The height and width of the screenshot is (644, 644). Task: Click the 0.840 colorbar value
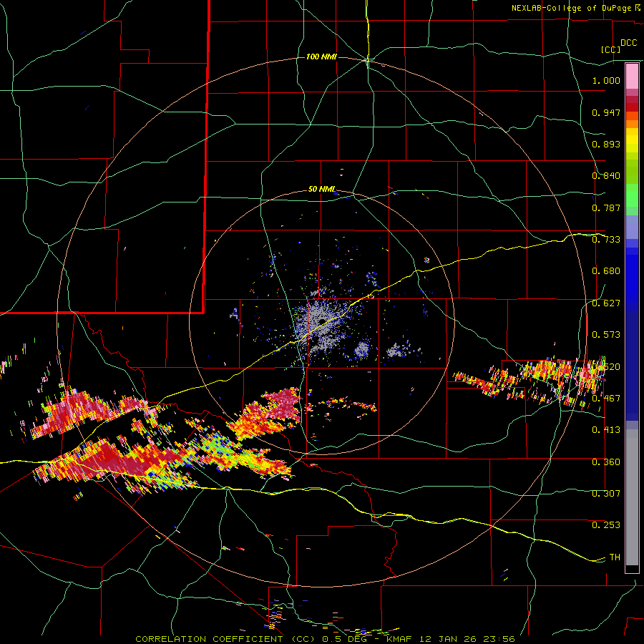606,176
